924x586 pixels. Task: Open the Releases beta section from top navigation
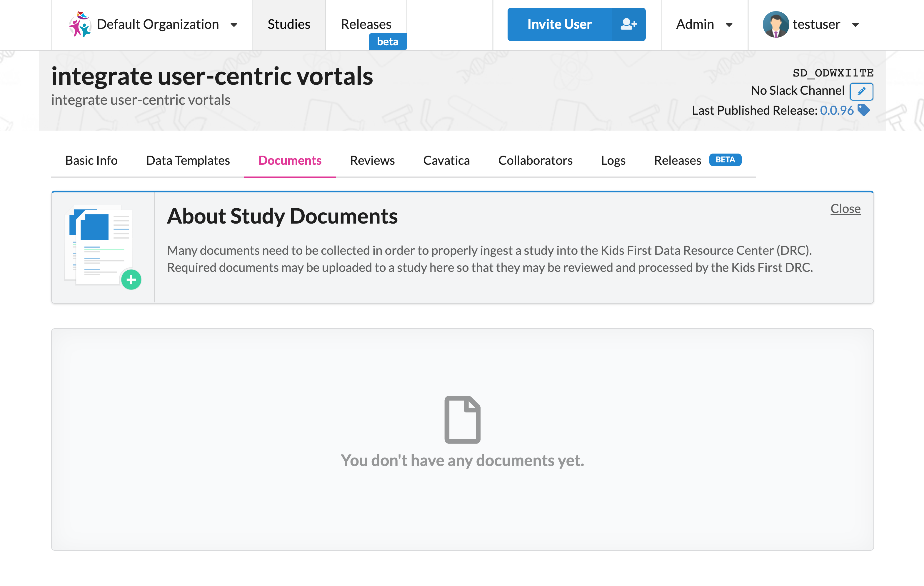pyautogui.click(x=366, y=24)
